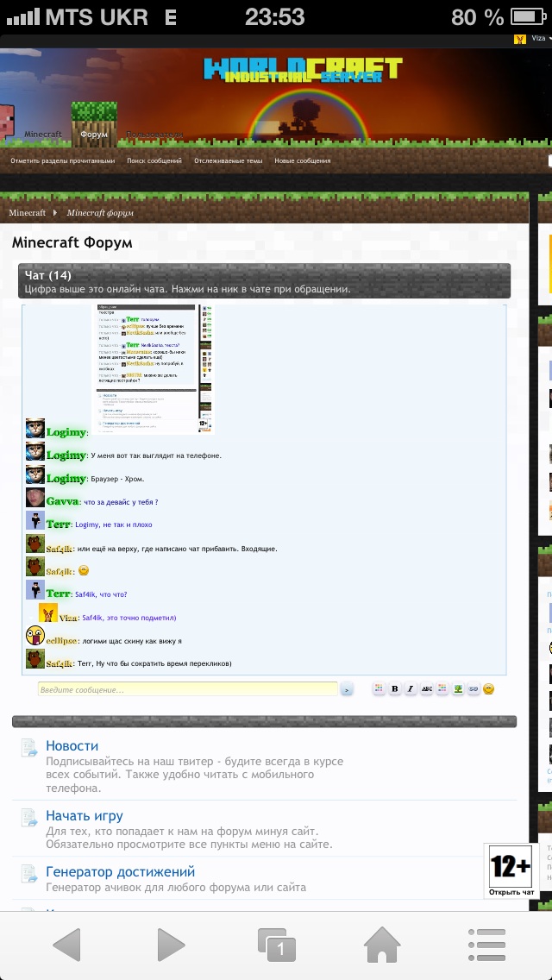Click message "логими щас скину как вижу я"

coord(132,641)
